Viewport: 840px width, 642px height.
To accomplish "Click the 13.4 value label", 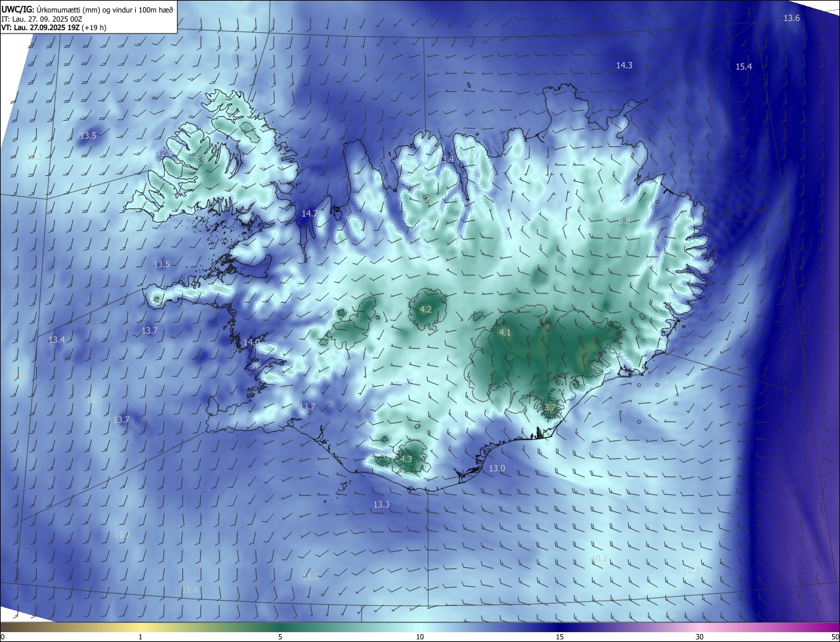I will pyautogui.click(x=56, y=340).
